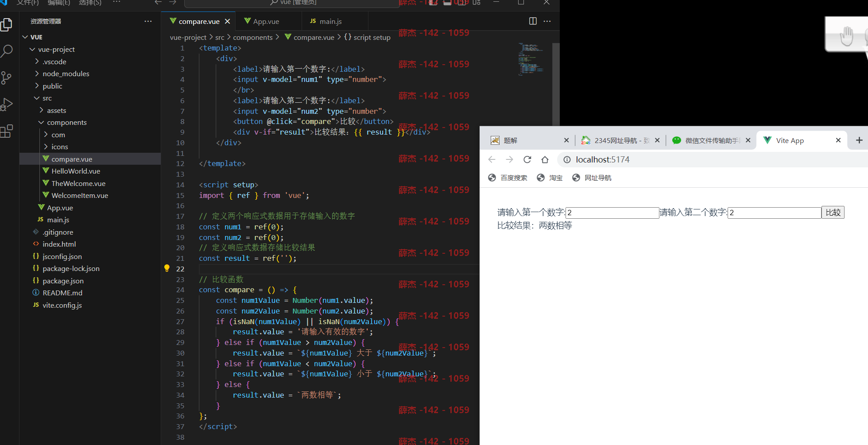Close the Vite App browser tab

(x=838, y=140)
